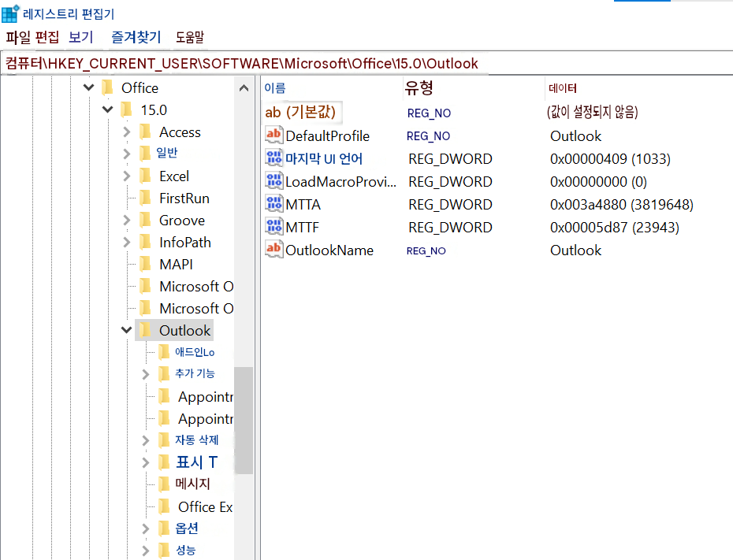
Task: Click the registry path address bar
Action: point(366,63)
